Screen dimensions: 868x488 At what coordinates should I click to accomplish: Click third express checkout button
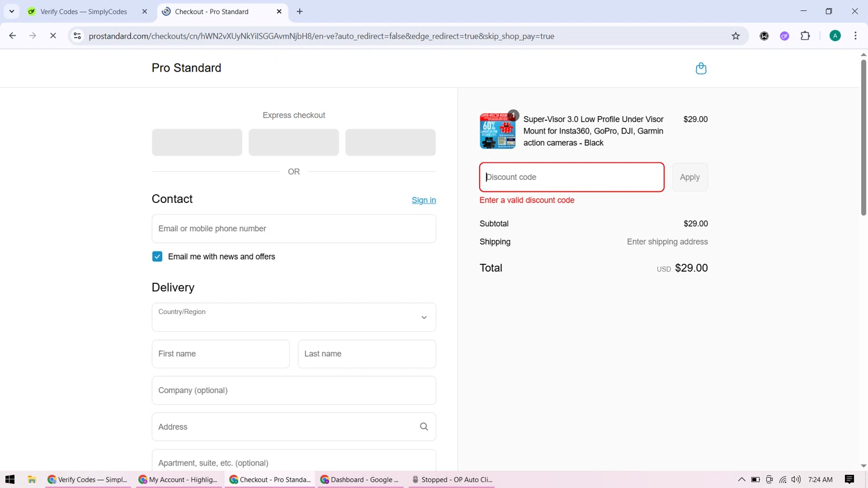coord(391,142)
